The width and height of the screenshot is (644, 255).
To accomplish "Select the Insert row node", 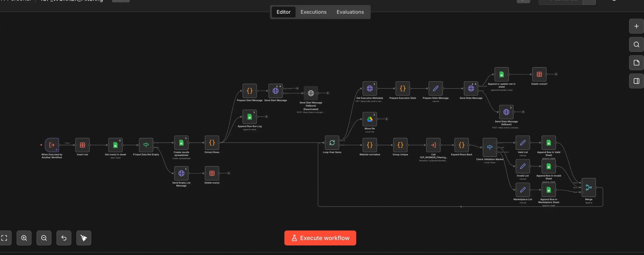I will pyautogui.click(x=83, y=145).
